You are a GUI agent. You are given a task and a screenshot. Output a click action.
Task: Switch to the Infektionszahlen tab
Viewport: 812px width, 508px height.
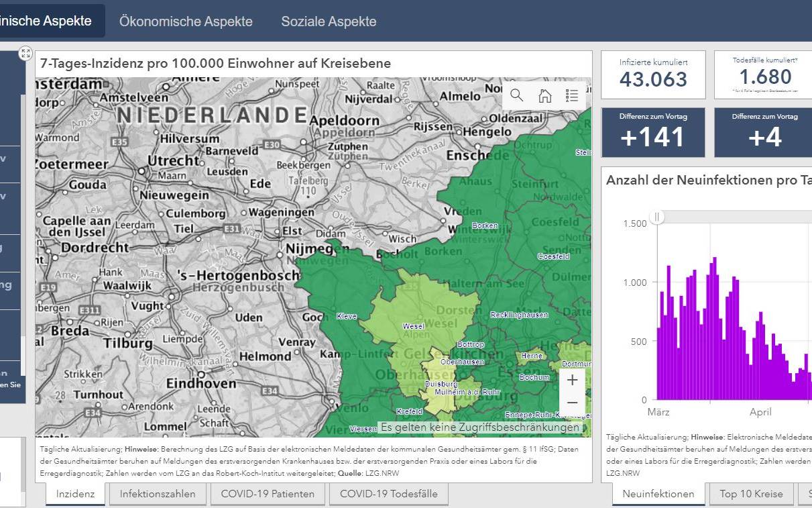pyautogui.click(x=158, y=494)
